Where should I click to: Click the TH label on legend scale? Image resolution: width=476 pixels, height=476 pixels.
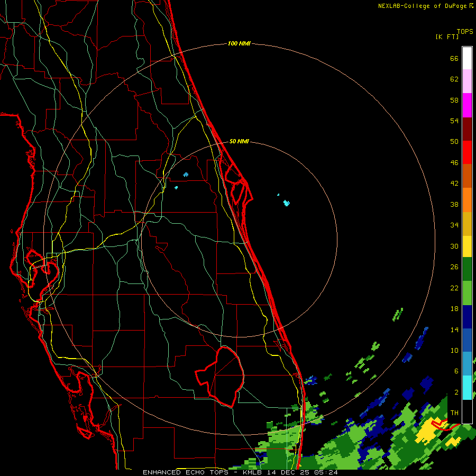tap(454, 413)
